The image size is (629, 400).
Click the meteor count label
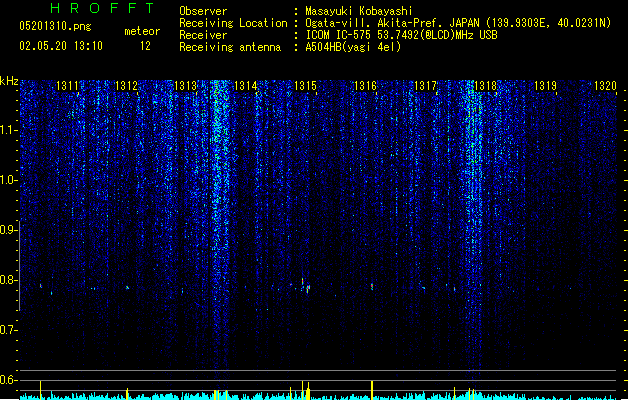tap(142, 31)
